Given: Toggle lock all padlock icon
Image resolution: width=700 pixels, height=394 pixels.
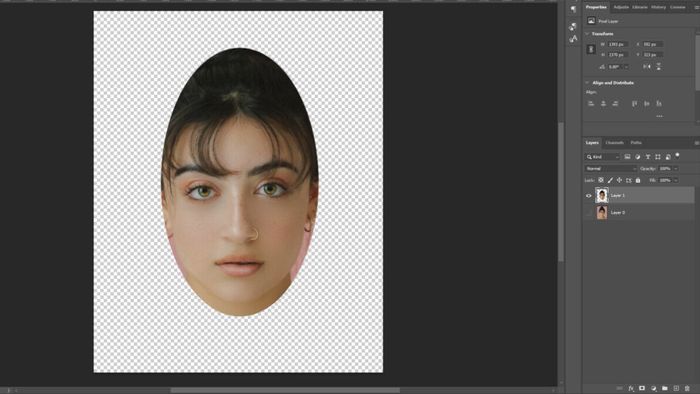Looking at the screenshot, I should (638, 180).
